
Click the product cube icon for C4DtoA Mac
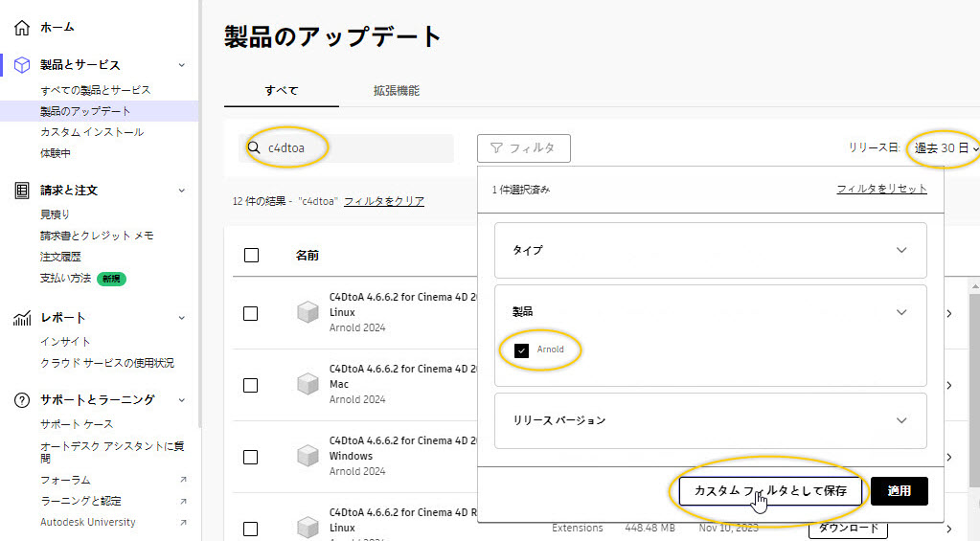[308, 384]
